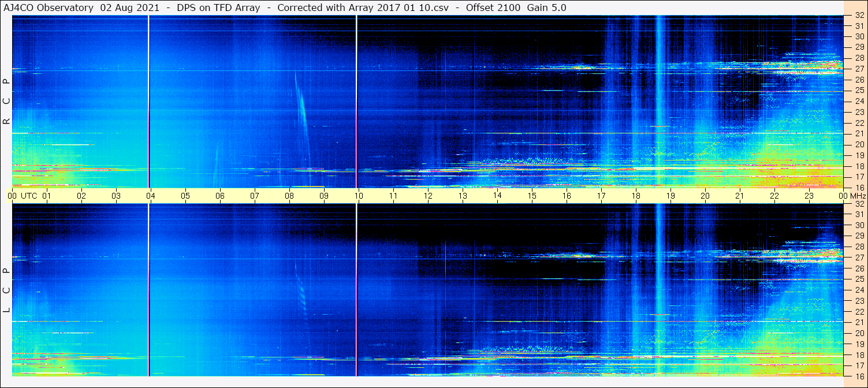The height and width of the screenshot is (388, 868).
Task: Click the 30 MHz label of RCP panel
Action: [859, 36]
